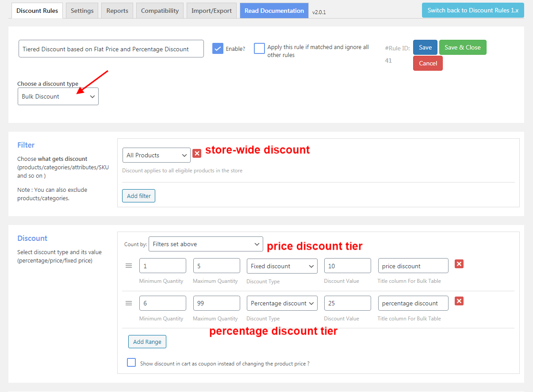The width and height of the screenshot is (533, 392).
Task: Open the All Products filter dropdown
Action: [156, 155]
